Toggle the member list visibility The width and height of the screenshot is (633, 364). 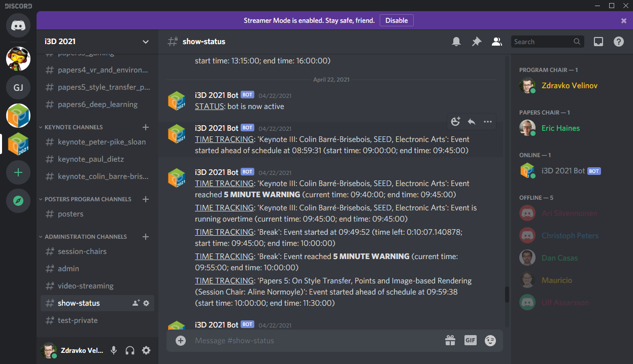tap(496, 42)
